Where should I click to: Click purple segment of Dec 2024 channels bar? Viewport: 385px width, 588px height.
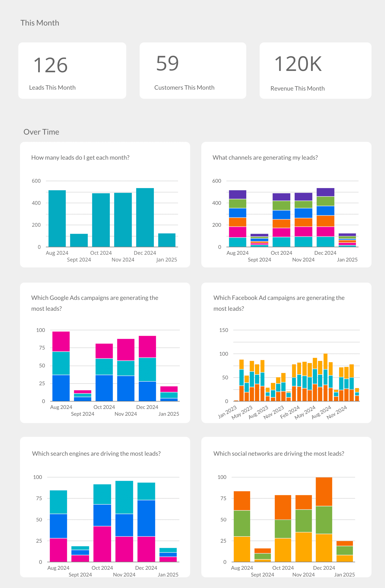[325, 192]
